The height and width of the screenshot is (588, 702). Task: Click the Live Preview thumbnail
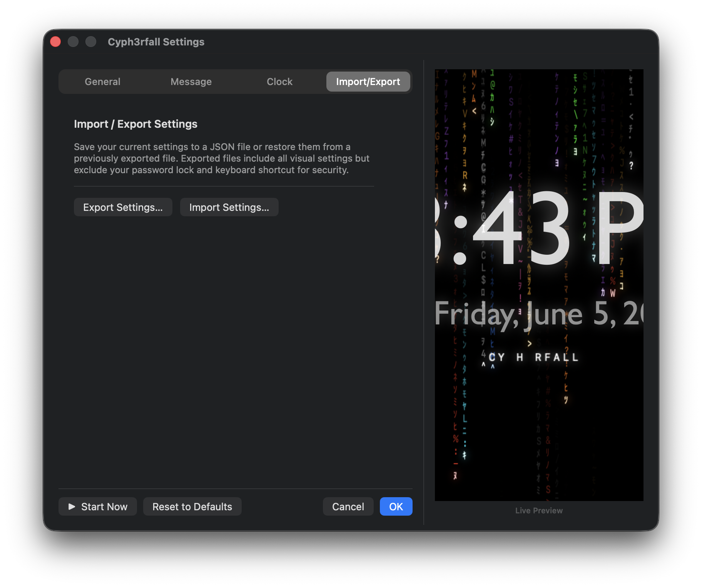(539, 285)
